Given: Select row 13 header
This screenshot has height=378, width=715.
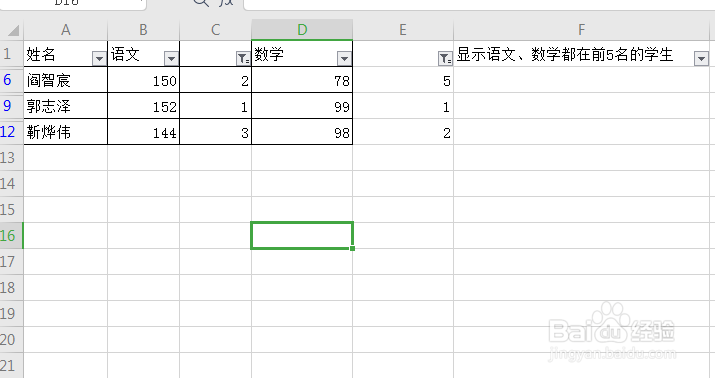Looking at the screenshot, I should click(11, 158).
